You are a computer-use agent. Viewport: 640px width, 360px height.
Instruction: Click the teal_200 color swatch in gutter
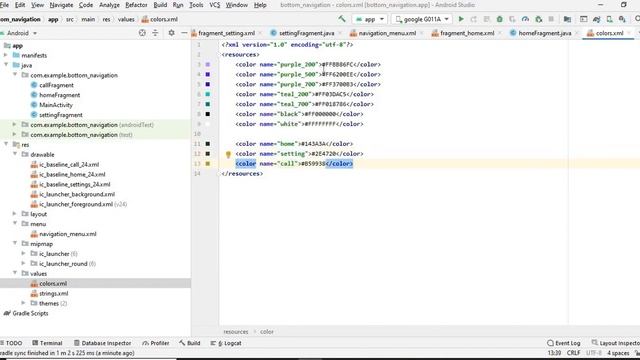tap(208, 94)
